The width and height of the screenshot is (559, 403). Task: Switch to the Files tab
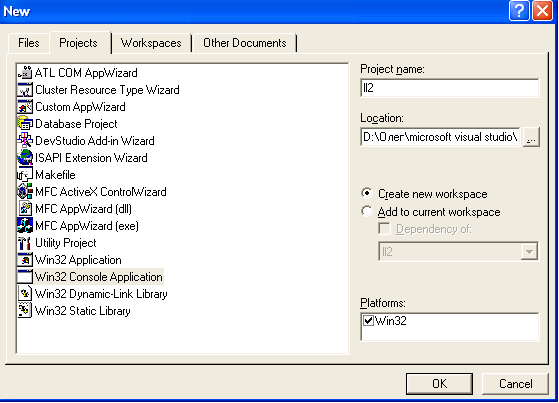pyautogui.click(x=29, y=43)
